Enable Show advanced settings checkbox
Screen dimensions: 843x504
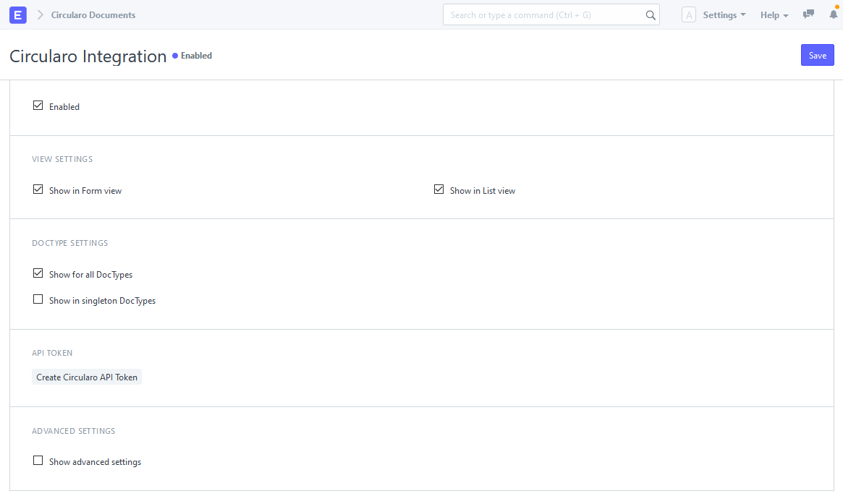click(x=38, y=461)
